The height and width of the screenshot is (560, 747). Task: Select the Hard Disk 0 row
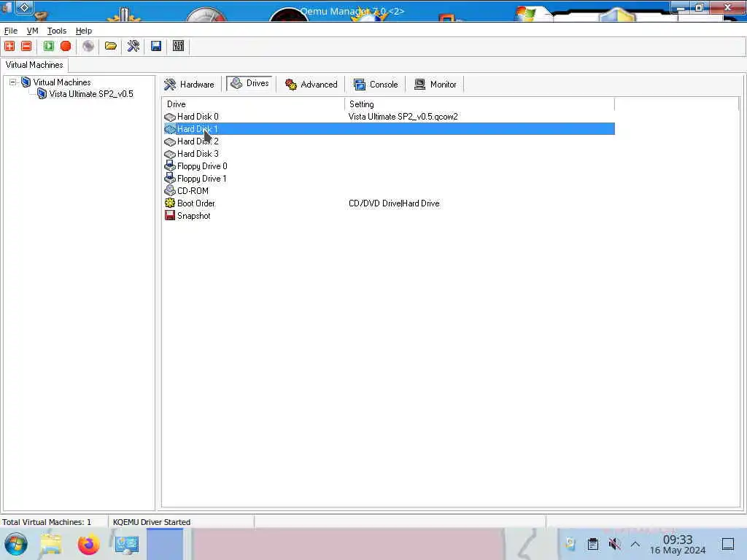[389, 117]
